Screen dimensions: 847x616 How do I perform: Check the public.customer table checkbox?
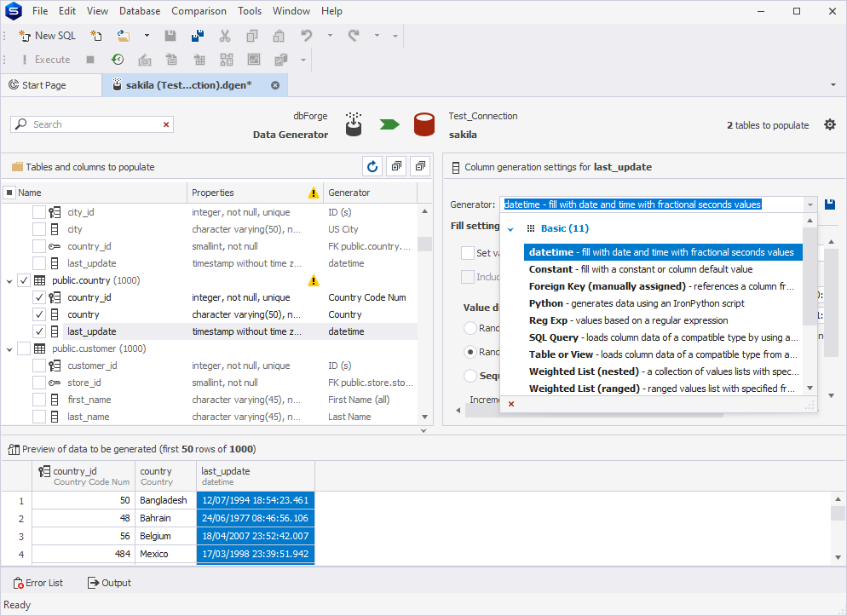[x=24, y=348]
